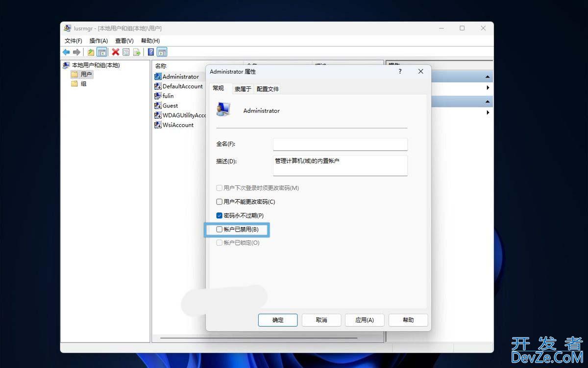This screenshot has width=588, height=368.
Task: Click the fulin user icon
Action: [158, 96]
